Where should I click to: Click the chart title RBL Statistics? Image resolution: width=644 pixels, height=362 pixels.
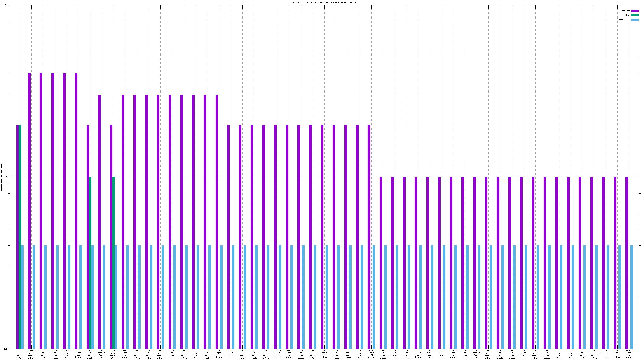pyautogui.click(x=324, y=2)
